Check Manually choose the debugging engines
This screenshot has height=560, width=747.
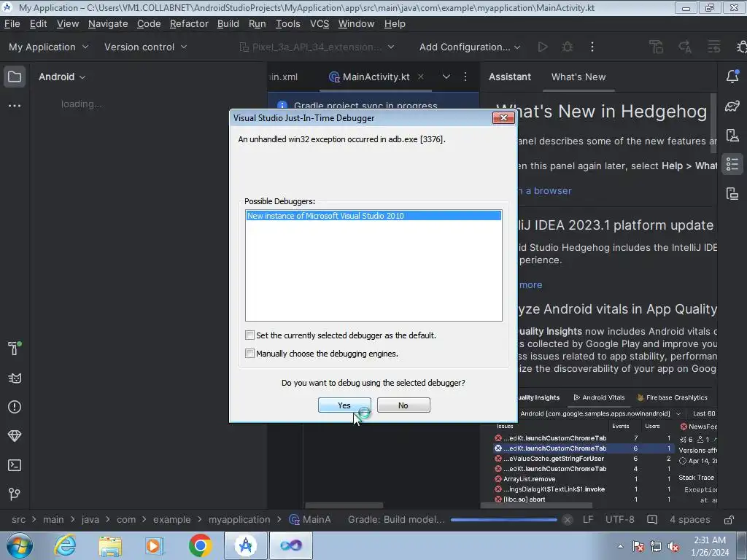point(249,354)
